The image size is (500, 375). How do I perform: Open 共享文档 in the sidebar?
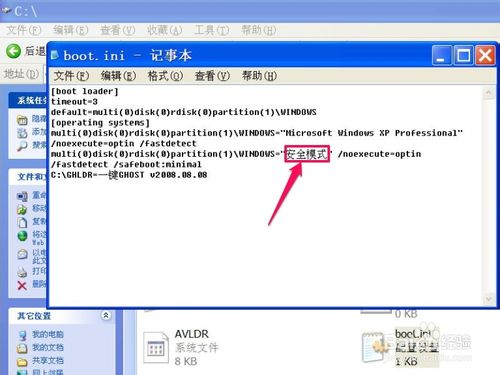(x=48, y=361)
